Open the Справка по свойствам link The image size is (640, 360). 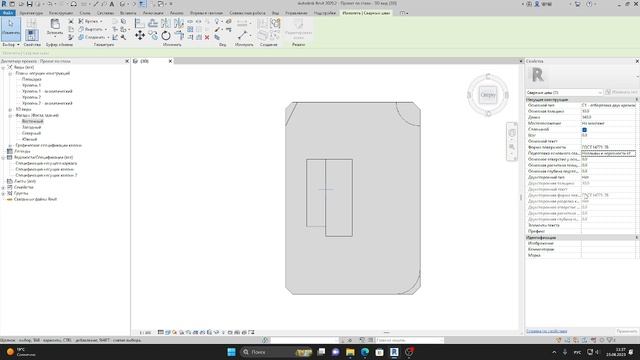pos(547,331)
